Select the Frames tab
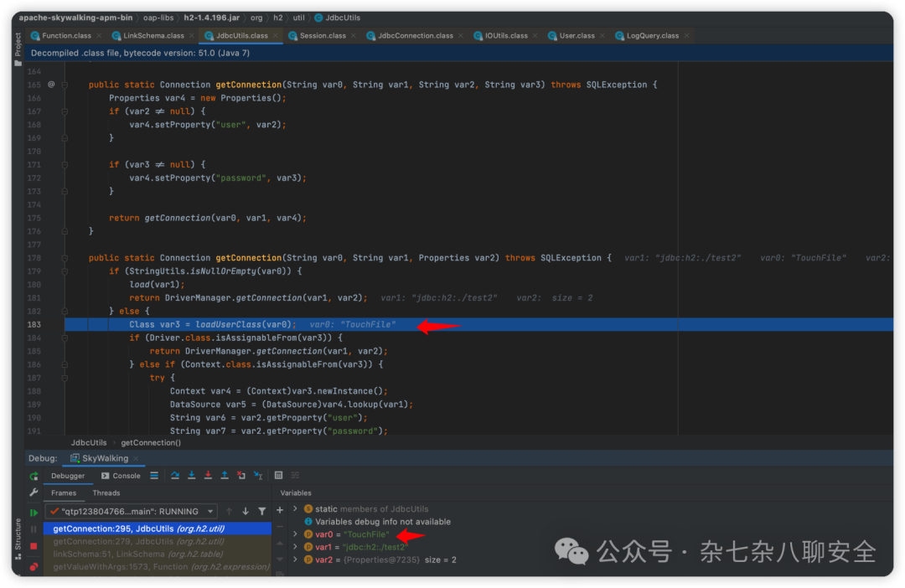 64,493
